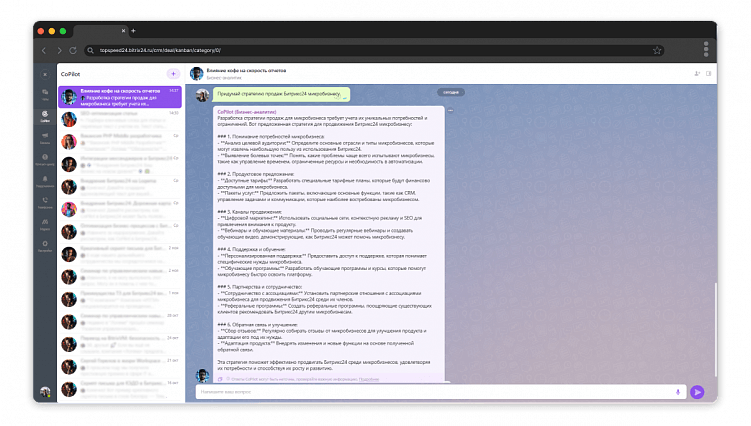Click the user avatar at sidebar bottom
751x426 pixels.
coord(45,391)
